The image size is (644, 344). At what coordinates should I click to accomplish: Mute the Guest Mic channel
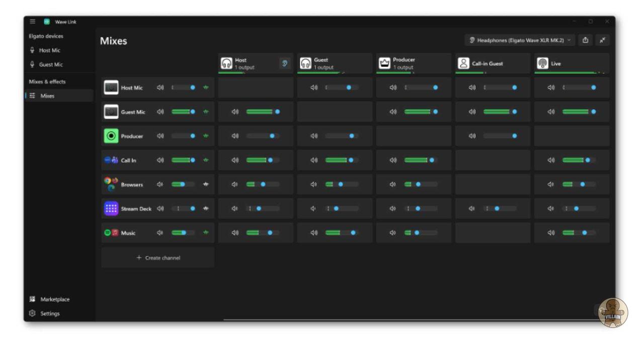coord(160,112)
